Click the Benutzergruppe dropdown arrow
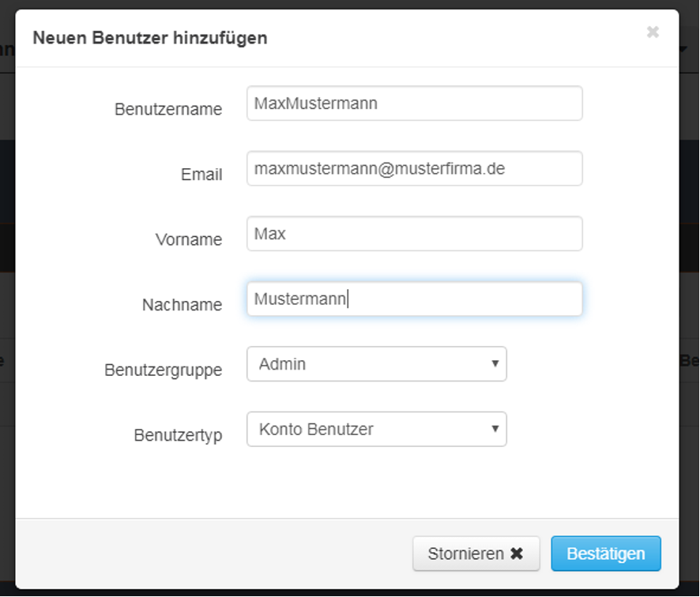700x597 pixels. (495, 364)
